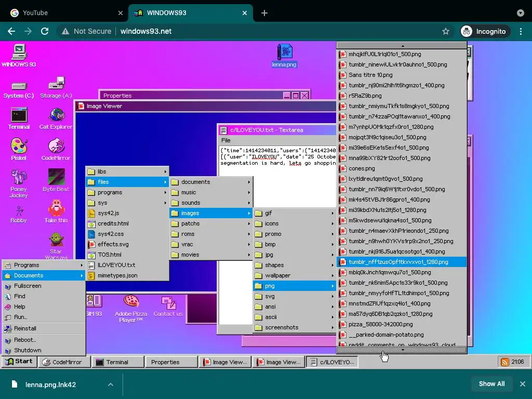Viewport: 532px width, 399px height.
Task: Expand the screenshots folder submenu
Action: coord(295,327)
